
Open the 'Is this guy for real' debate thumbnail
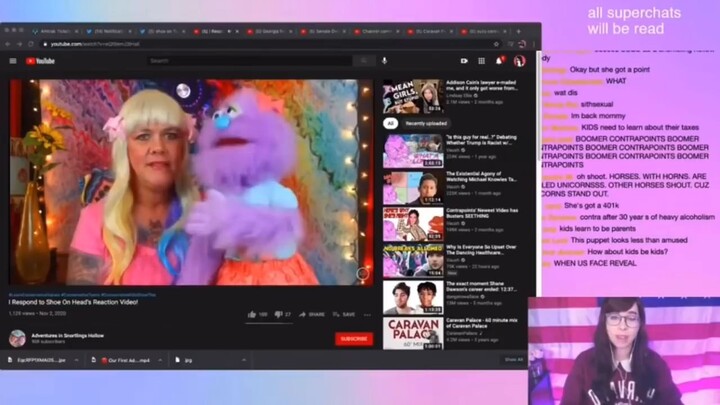[413, 151]
